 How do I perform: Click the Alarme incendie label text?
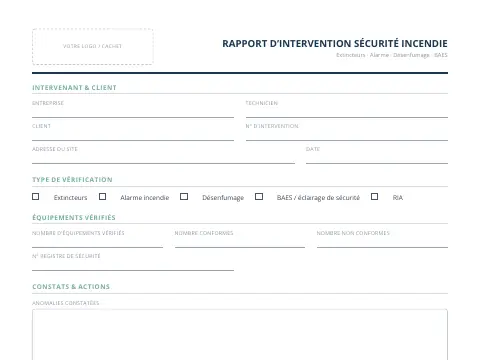[145, 198]
